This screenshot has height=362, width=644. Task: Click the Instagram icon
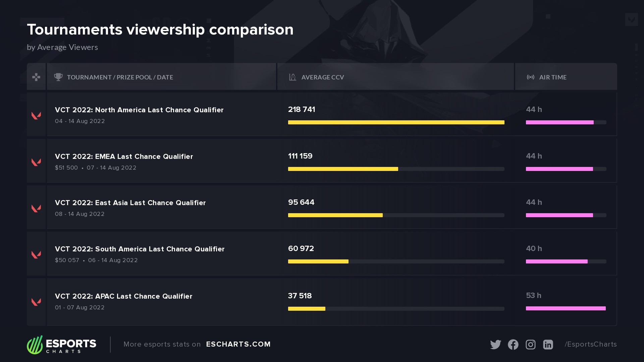[x=530, y=344]
